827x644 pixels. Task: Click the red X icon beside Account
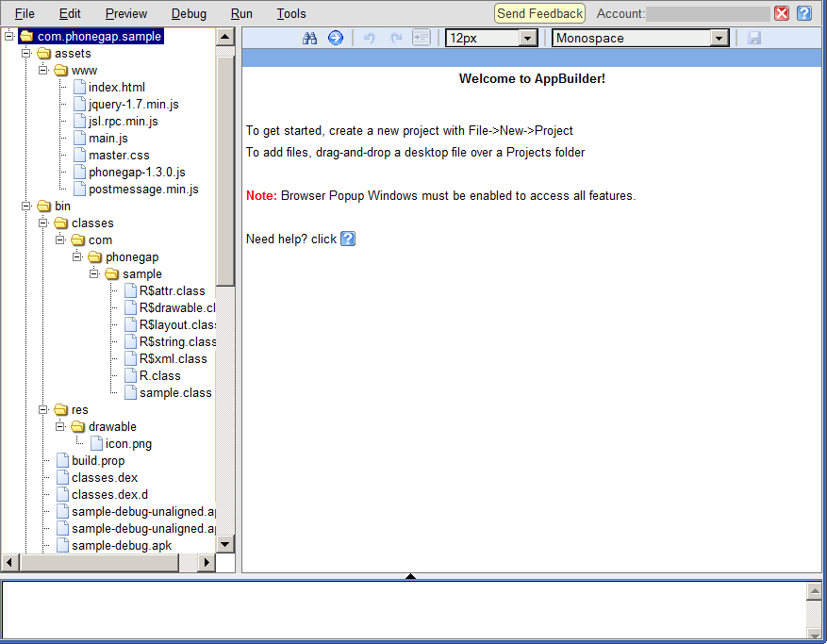point(782,13)
